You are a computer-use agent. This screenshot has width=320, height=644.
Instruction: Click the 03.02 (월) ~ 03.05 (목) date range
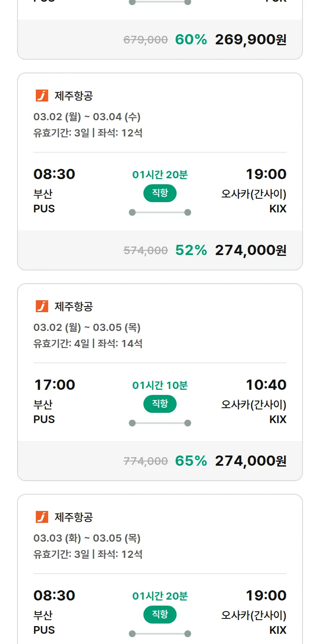click(x=87, y=327)
